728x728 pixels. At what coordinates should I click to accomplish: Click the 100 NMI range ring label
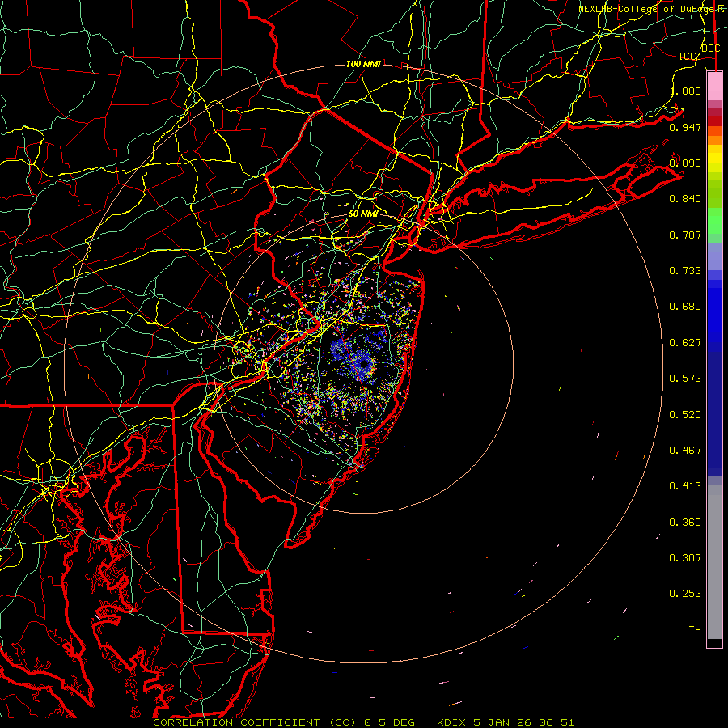(x=363, y=64)
